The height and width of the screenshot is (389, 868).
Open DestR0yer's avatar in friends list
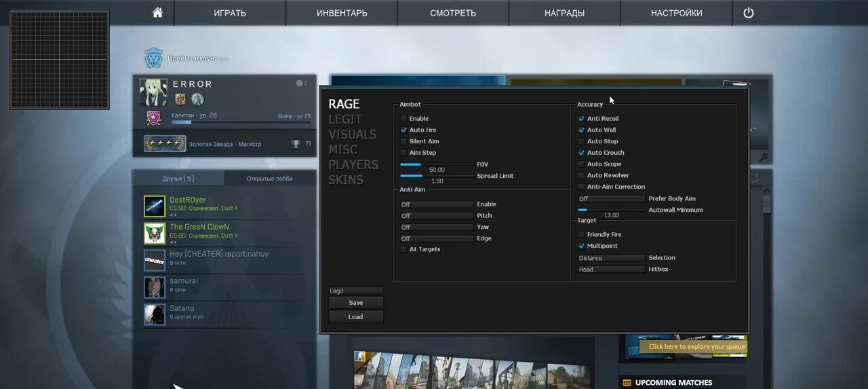[x=155, y=206]
